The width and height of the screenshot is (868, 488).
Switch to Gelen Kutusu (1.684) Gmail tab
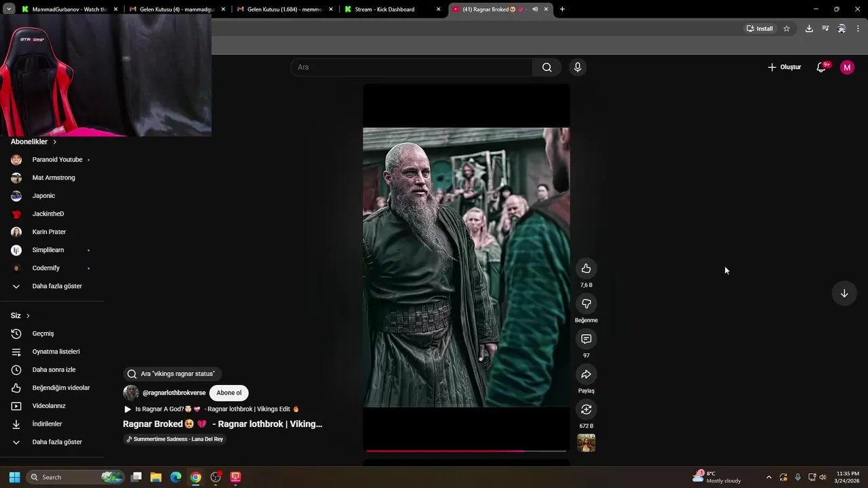pyautogui.click(x=285, y=9)
